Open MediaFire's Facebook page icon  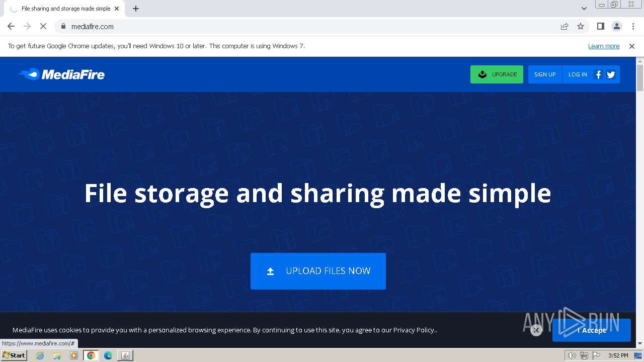[x=598, y=74]
